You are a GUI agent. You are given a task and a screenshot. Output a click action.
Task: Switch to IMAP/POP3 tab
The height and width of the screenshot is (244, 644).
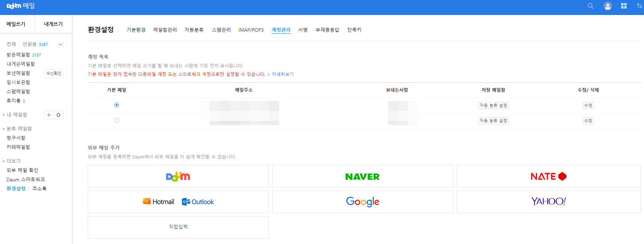[251, 30]
